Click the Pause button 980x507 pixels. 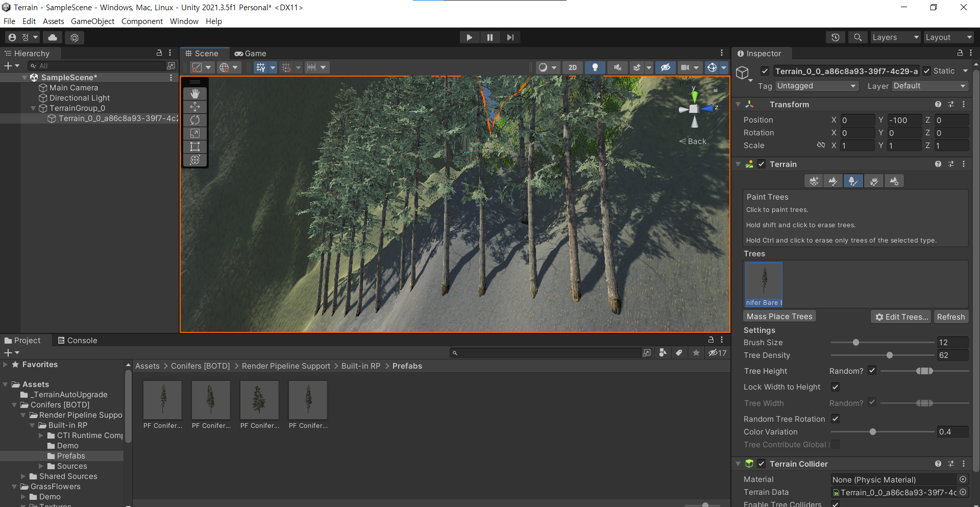(x=489, y=37)
